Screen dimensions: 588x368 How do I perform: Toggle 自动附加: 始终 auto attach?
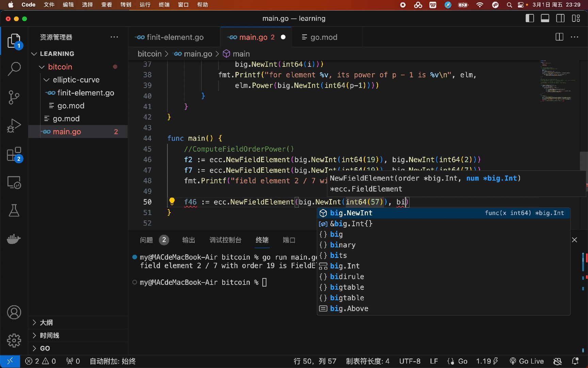tap(113, 361)
